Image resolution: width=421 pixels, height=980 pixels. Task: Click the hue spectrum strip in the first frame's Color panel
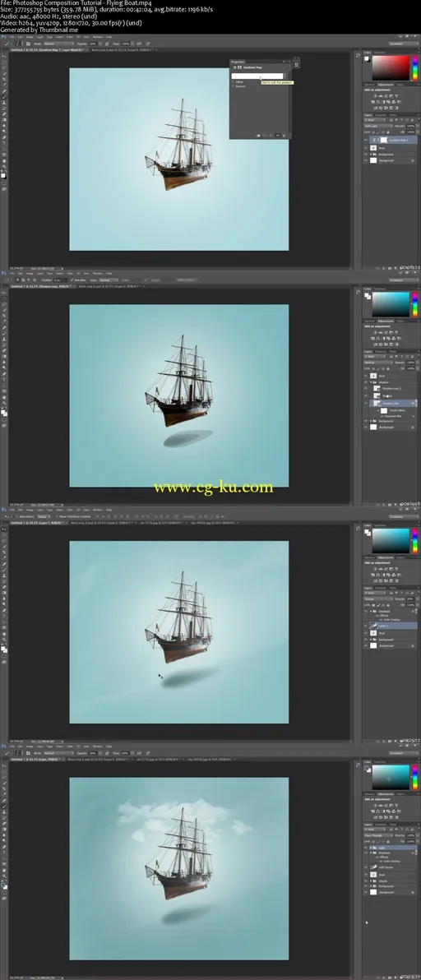(x=415, y=68)
